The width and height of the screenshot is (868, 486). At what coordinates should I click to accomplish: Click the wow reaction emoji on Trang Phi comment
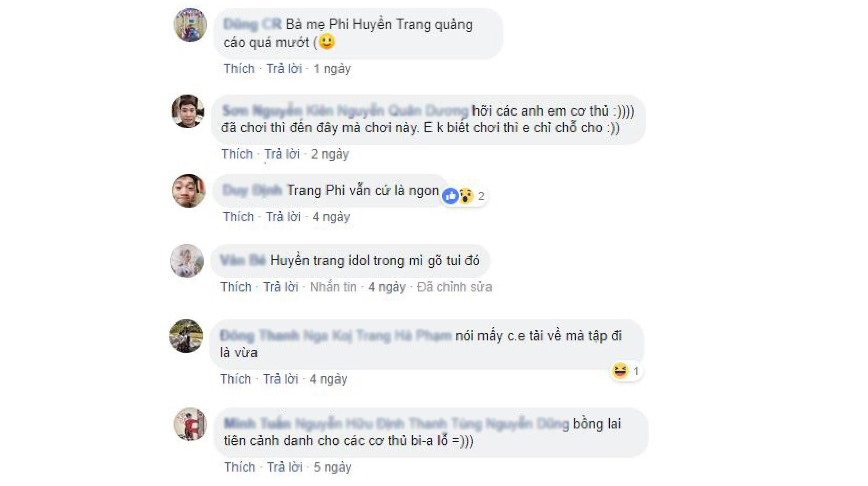click(466, 196)
